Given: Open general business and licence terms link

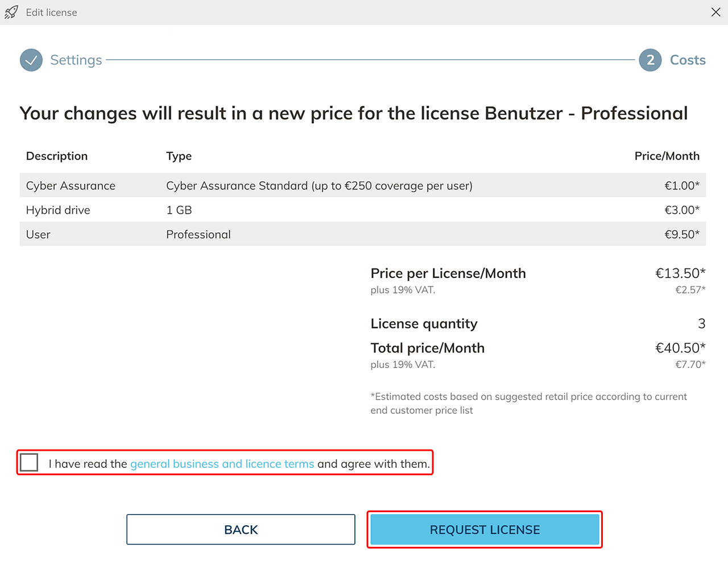Looking at the screenshot, I should click(222, 464).
